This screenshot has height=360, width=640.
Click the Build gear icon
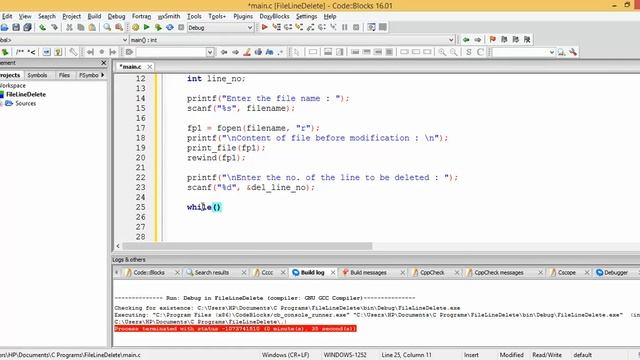(135, 27)
